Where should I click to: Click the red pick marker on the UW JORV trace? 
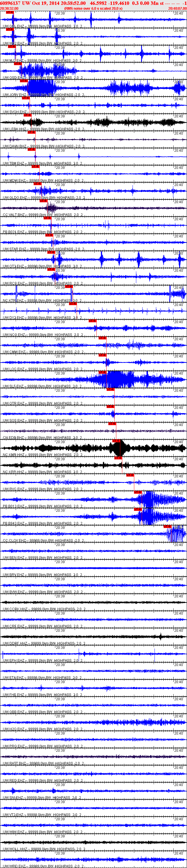pyautogui.click(x=24, y=81)
